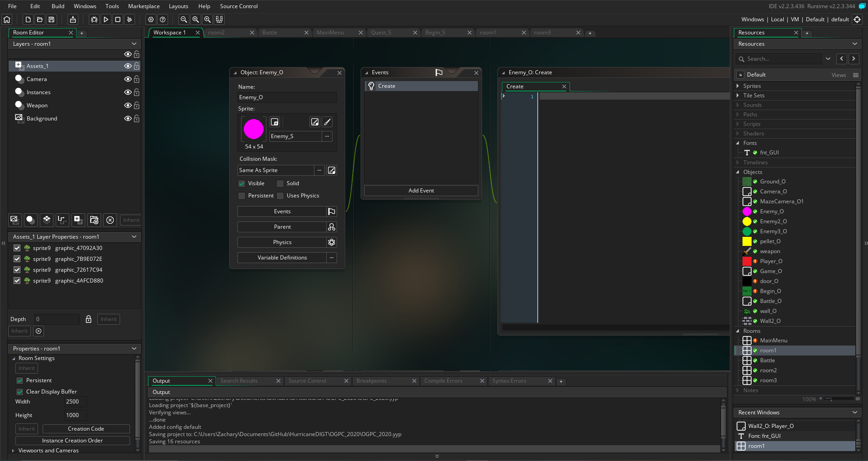This screenshot has width=868, height=461.
Task: Uncheck the Persistent room setting
Action: [20, 380]
